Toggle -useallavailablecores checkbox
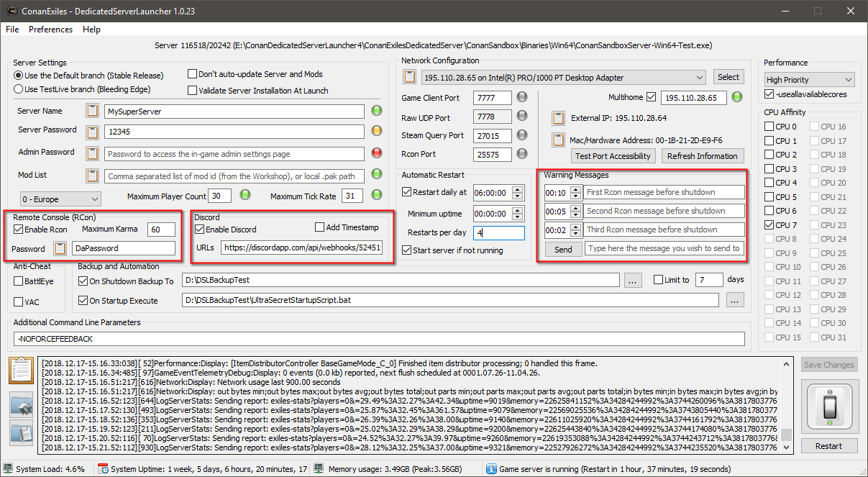 (x=769, y=94)
